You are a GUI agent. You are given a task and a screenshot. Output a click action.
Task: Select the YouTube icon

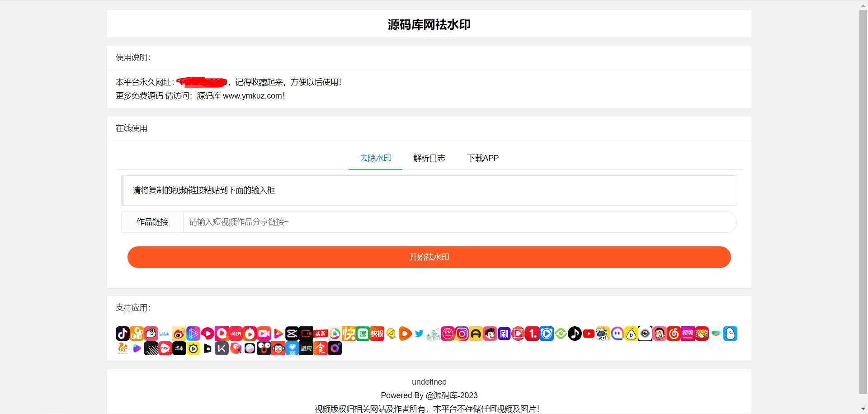coord(589,334)
